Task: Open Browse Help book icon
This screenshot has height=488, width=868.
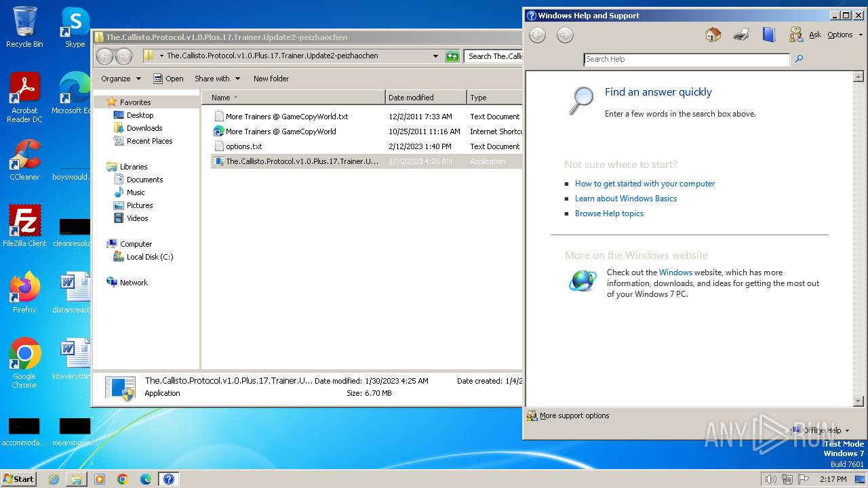Action: point(769,35)
